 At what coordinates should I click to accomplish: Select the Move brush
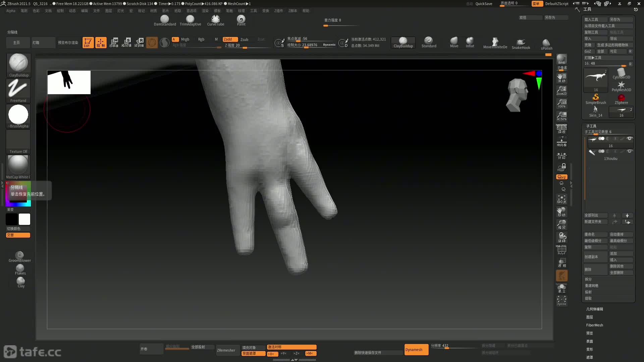tap(454, 43)
